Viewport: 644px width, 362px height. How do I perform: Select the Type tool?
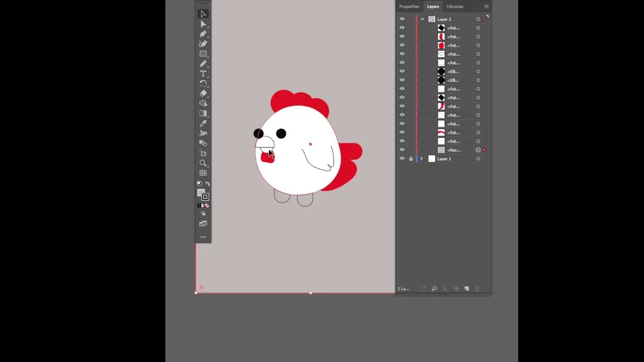pyautogui.click(x=203, y=74)
